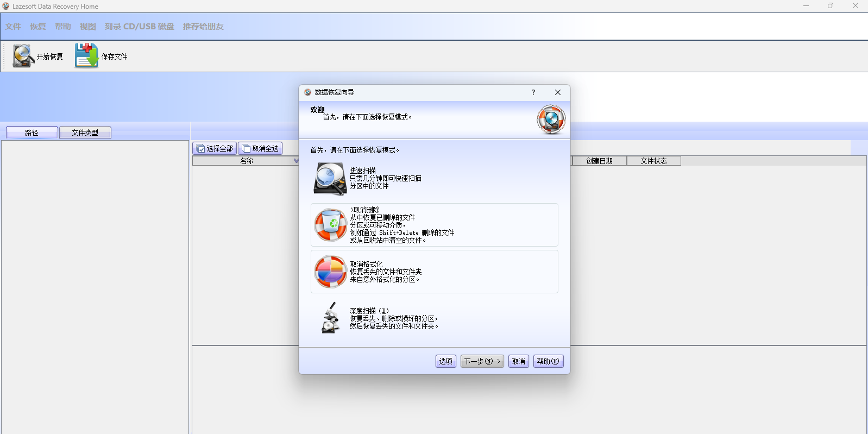Open the 刻录 CD/USB 磁盘 menu

(x=140, y=27)
